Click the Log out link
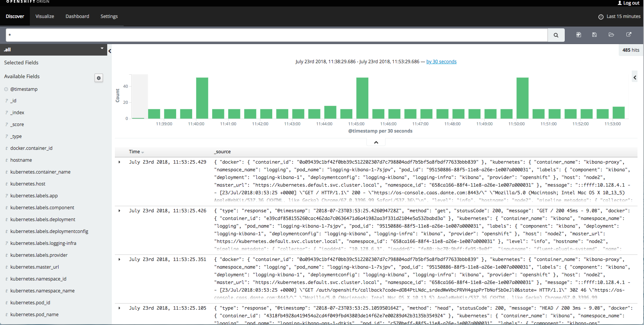This screenshot has height=325, width=644. pos(631,3)
